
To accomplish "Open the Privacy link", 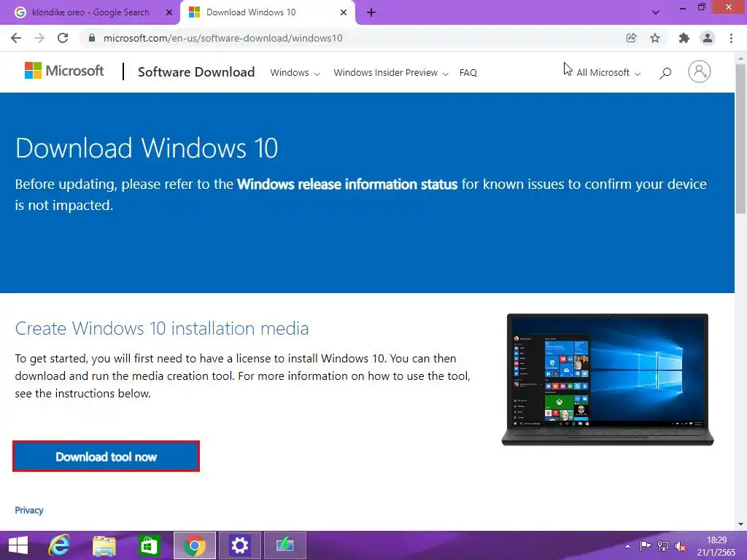I will click(x=29, y=510).
